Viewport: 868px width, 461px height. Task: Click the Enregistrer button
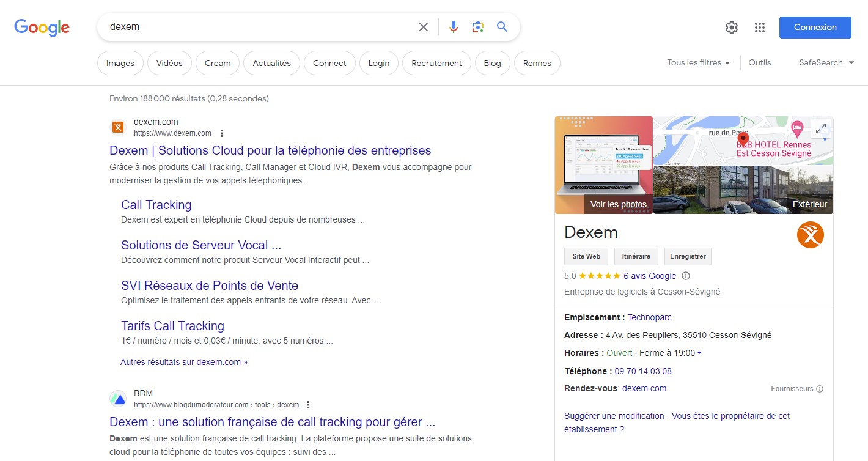[x=688, y=256]
